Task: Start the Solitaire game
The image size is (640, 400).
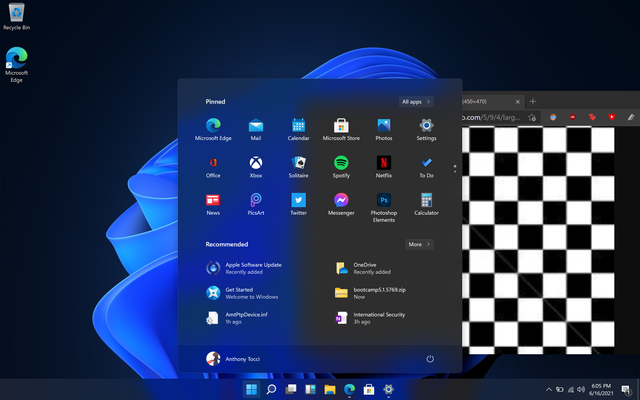Action: click(298, 167)
